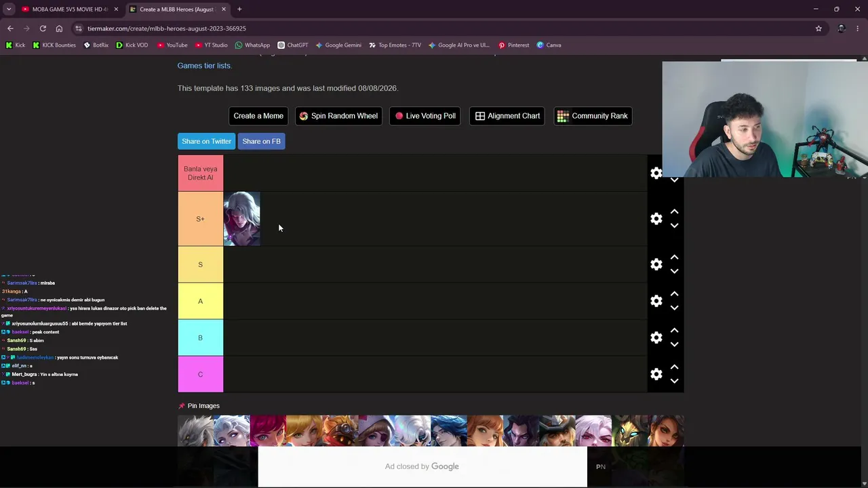Open the Google Gemini bookmark
Viewport: 868px width, 488px height.
[338, 45]
